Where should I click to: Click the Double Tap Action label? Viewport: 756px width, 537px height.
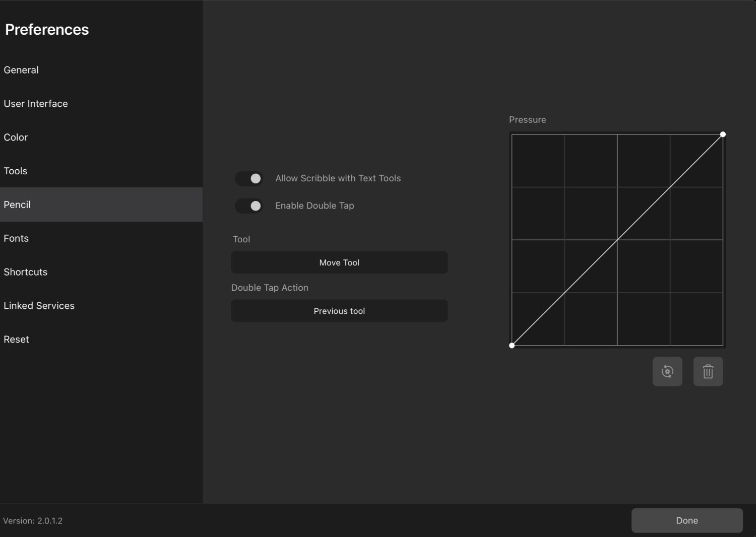tap(270, 288)
